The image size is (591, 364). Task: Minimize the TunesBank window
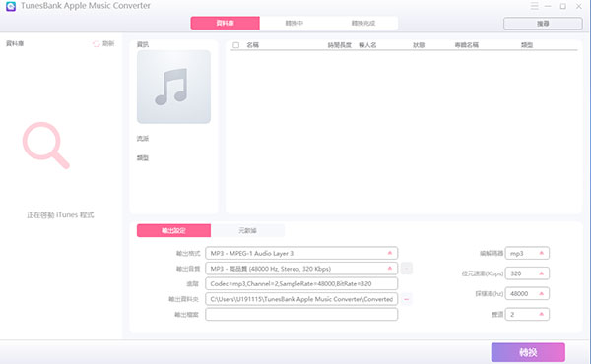coord(548,6)
